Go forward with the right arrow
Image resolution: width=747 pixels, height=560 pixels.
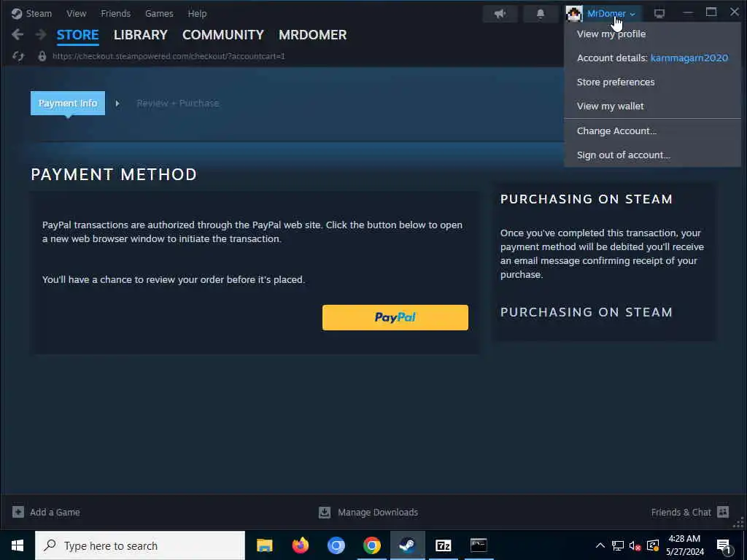tap(41, 34)
